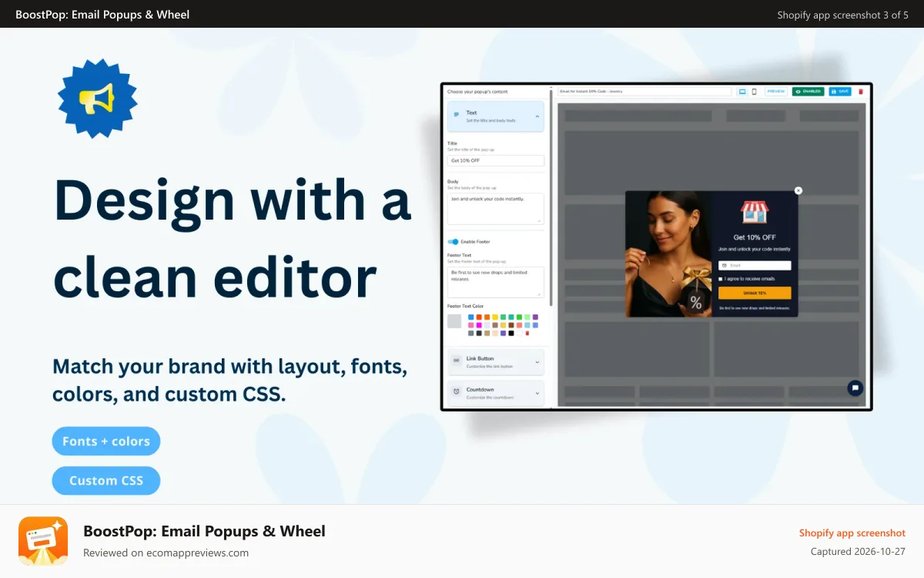Check the 'I agree to receive emails' box
This screenshot has height=578, width=924.
coord(721,279)
